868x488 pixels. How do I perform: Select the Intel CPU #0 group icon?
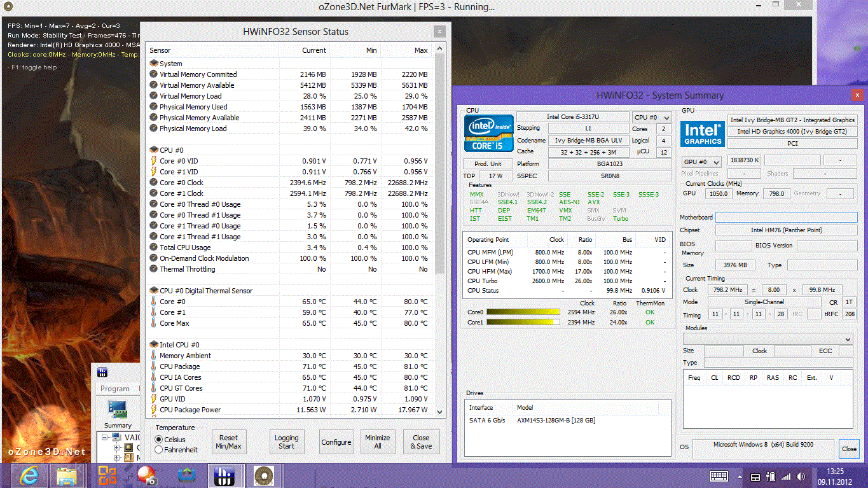coord(154,345)
